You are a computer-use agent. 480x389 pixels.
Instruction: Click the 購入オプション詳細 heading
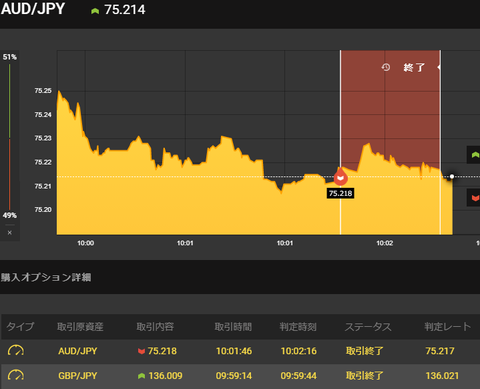[x=46, y=277]
